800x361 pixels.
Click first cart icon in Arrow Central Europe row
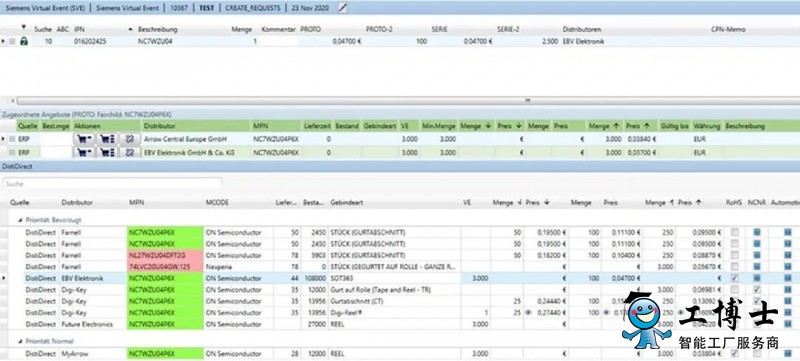[84, 139]
